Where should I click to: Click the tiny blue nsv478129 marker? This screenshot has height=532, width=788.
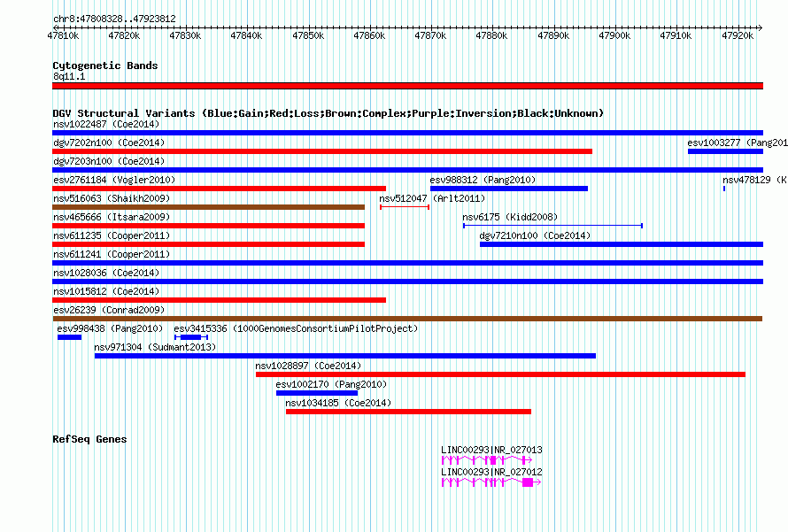point(724,189)
